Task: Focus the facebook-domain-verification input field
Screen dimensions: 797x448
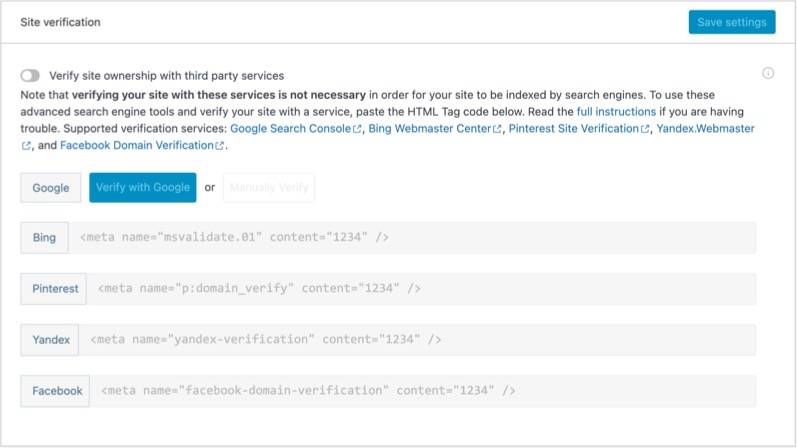Action: click(426, 391)
